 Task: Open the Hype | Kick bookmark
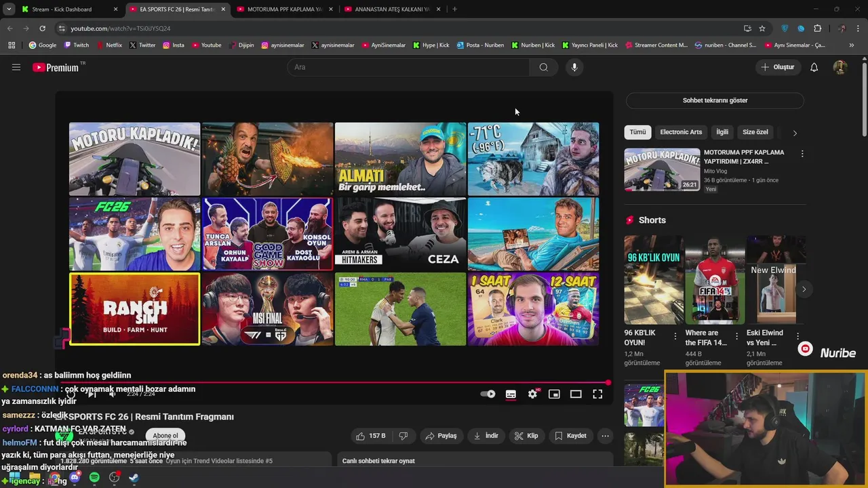(431, 45)
